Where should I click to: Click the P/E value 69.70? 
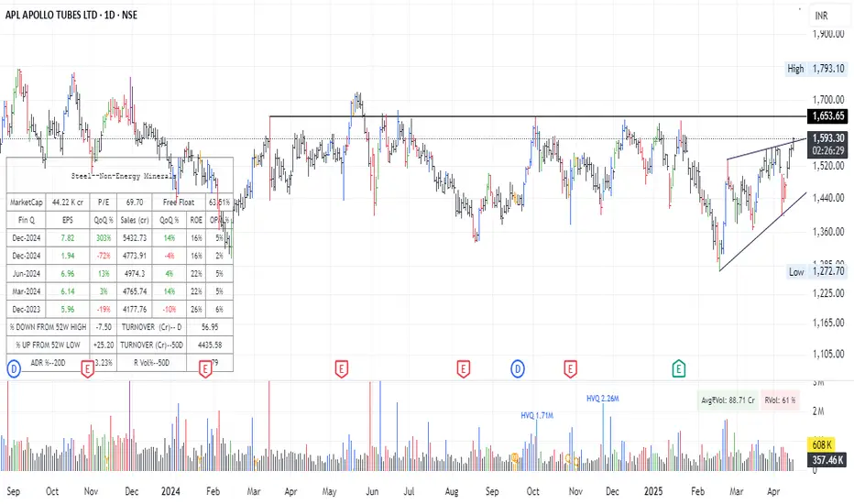pos(135,203)
